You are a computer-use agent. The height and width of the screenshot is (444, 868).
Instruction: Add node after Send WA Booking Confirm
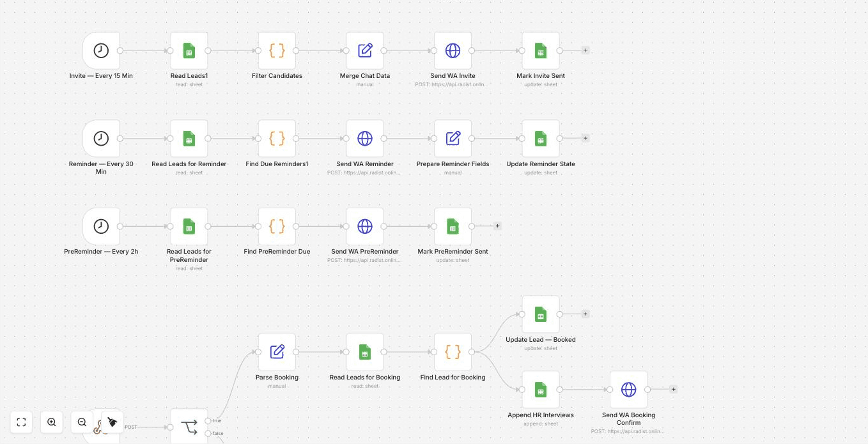tap(673, 390)
